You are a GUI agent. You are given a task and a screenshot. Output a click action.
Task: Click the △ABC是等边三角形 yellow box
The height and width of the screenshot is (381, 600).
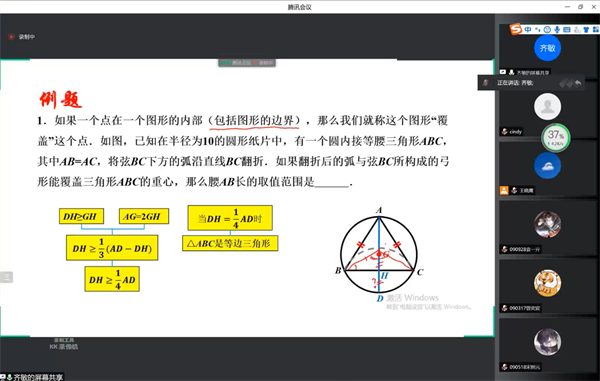[x=230, y=243]
